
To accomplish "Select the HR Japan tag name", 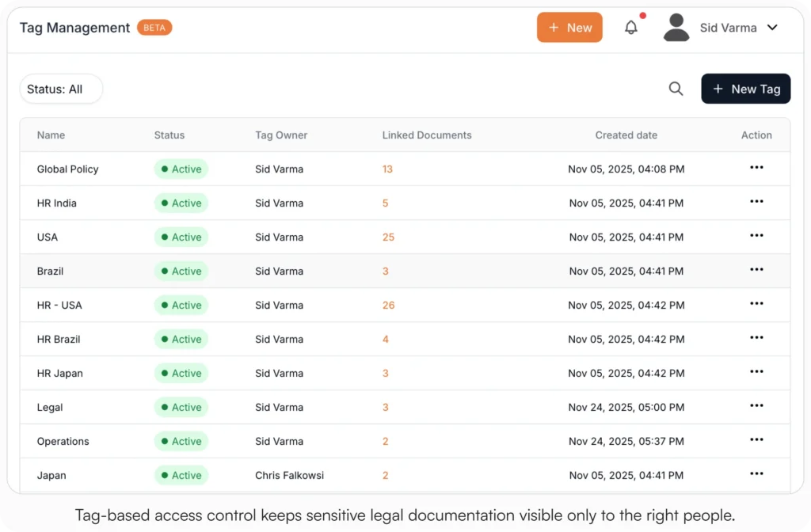I will [x=60, y=374].
